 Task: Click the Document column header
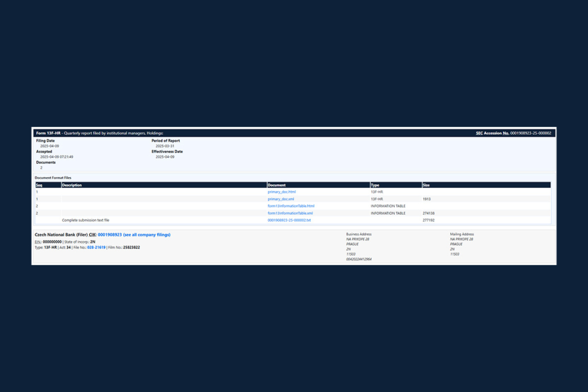(x=277, y=185)
